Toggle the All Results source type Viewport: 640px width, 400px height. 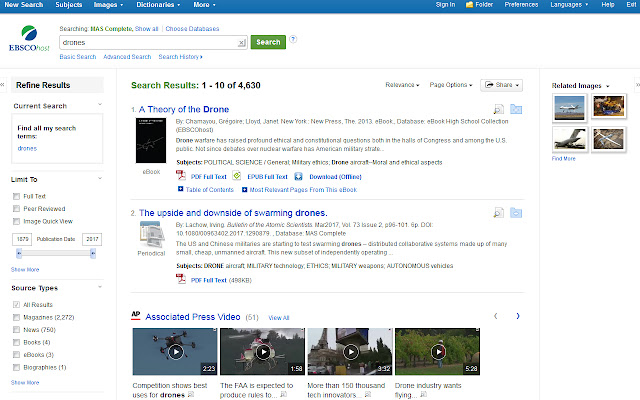(16, 304)
